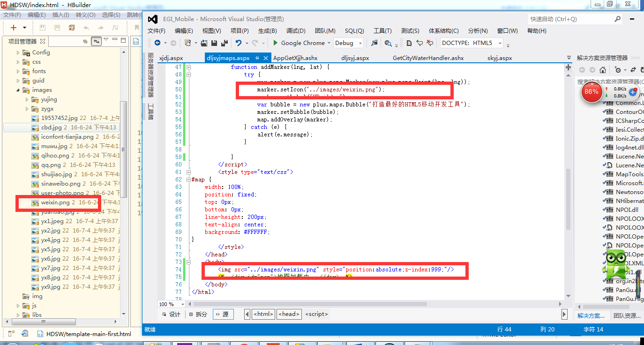Open the 插入(I) menu in HBuilder
This screenshot has width=644, height=345.
click(61, 15)
